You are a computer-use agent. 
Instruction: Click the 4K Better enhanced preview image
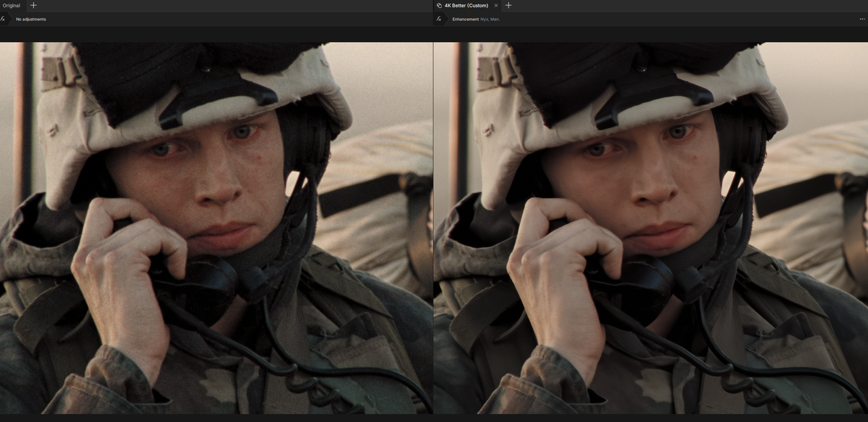click(x=651, y=228)
